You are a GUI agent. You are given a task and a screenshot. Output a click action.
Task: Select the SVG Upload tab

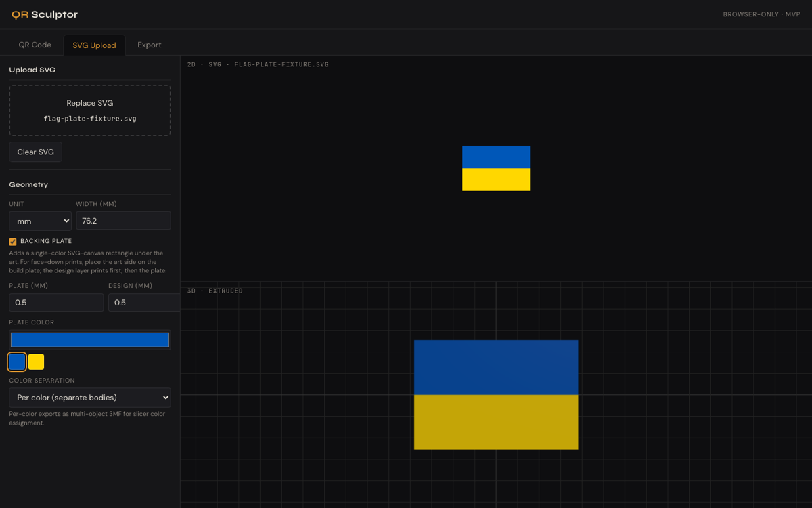pos(94,45)
